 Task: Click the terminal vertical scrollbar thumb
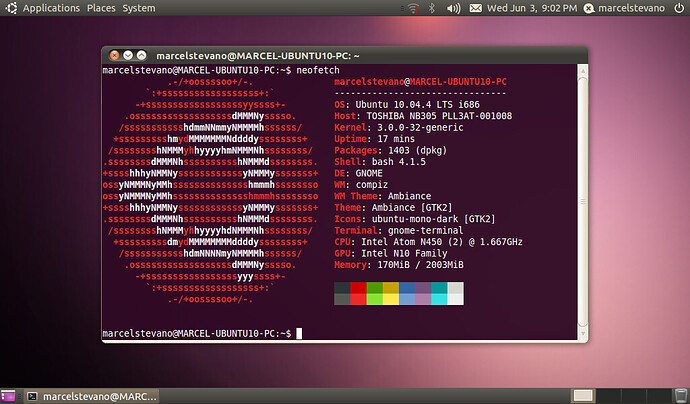[583, 202]
